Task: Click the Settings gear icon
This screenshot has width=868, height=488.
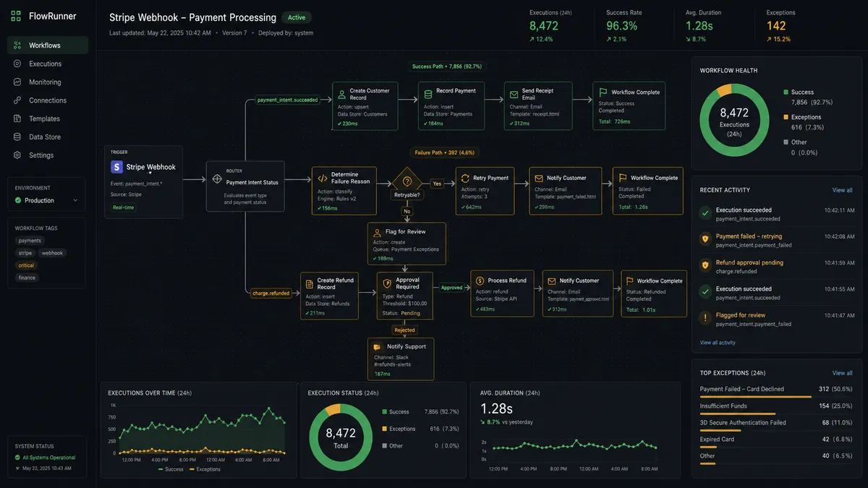Action: click(x=17, y=155)
